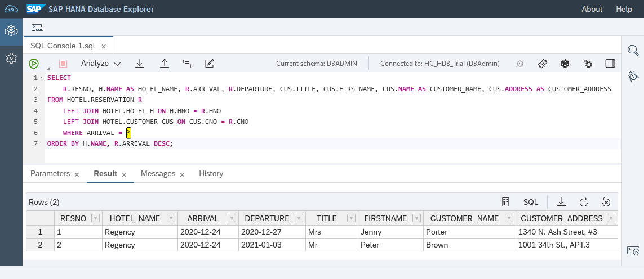Open DEPARTURE column filter dropdown
The width and height of the screenshot is (644, 279).
click(x=299, y=218)
